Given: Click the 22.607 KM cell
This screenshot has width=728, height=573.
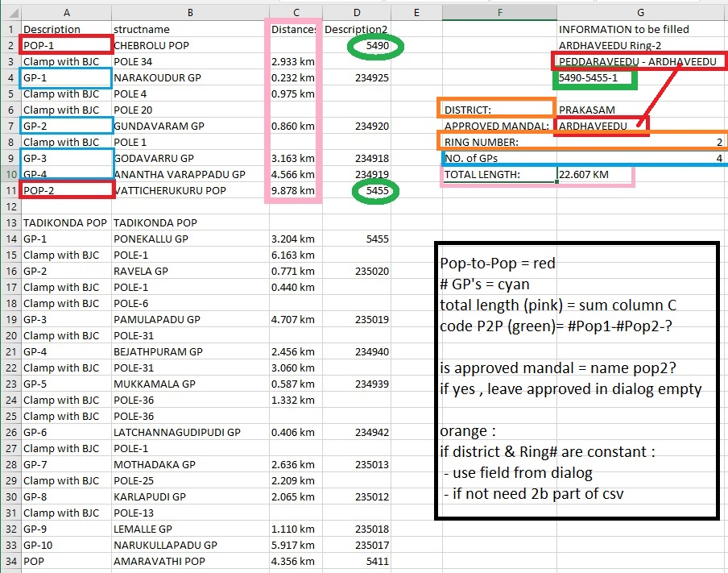Looking at the screenshot, I should click(x=596, y=175).
